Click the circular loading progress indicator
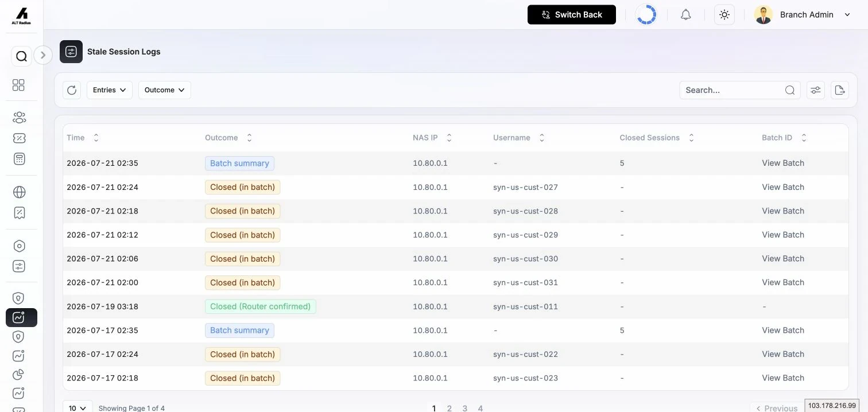 click(646, 15)
